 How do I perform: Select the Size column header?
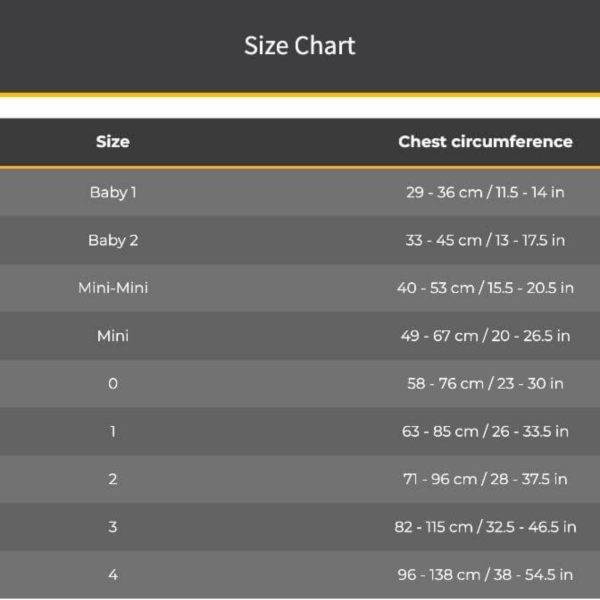pyautogui.click(x=112, y=142)
